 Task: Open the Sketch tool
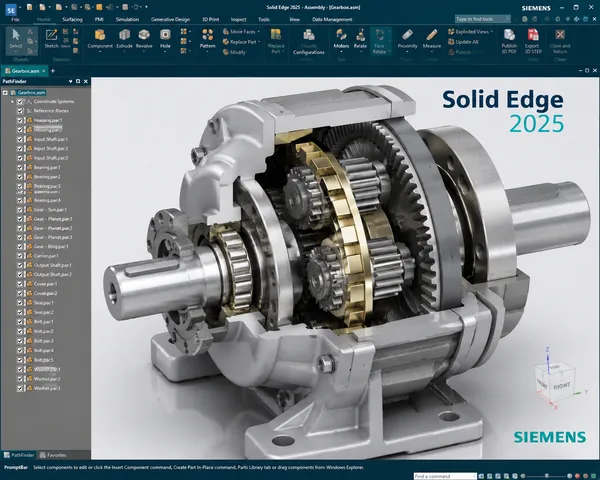(x=51, y=39)
